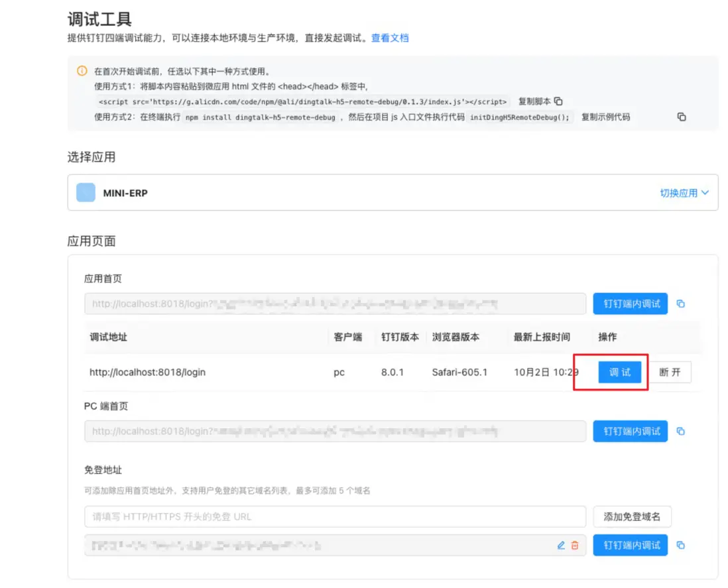Viewport: 728px width, 588px height.
Task: Click 钉钉端内调试 button for 应用首页
Action: click(630, 304)
